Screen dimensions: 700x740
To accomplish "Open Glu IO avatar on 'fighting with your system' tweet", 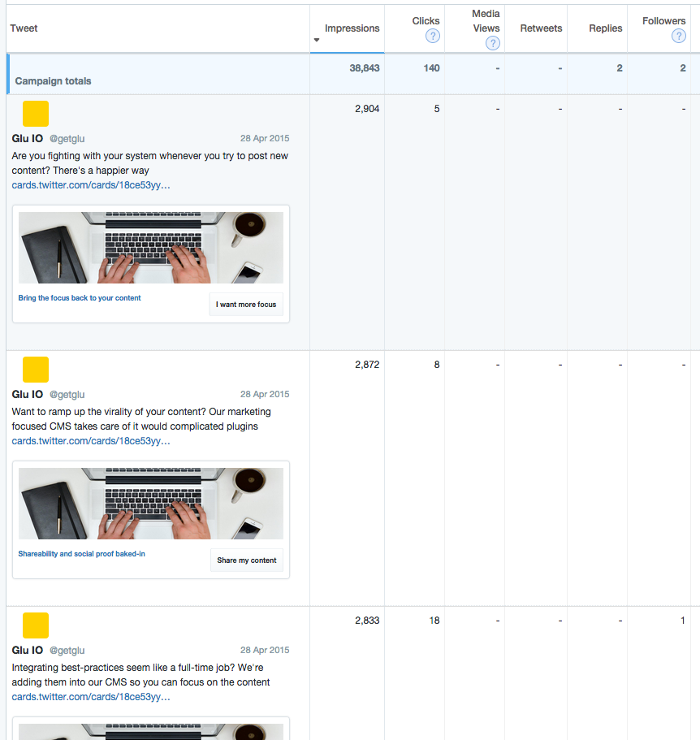I will pos(36,114).
